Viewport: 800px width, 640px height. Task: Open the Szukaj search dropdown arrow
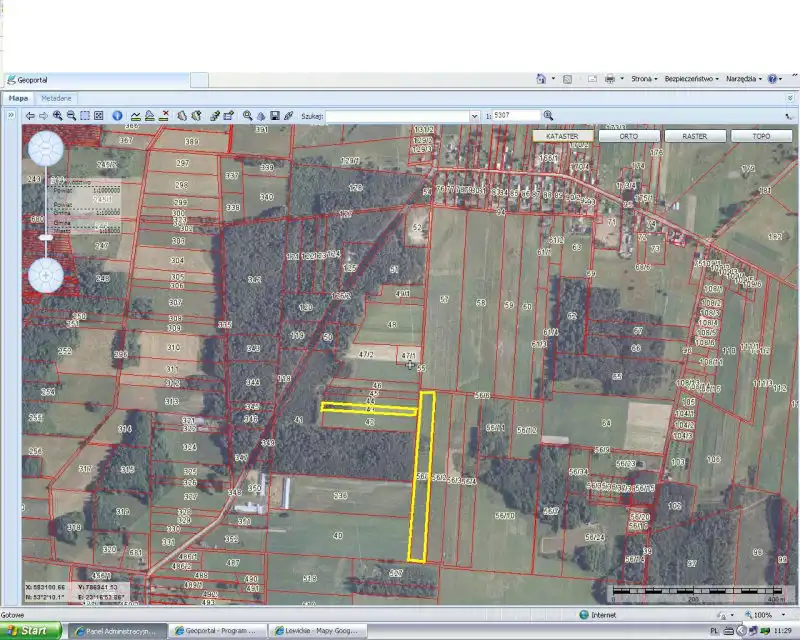tap(474, 116)
